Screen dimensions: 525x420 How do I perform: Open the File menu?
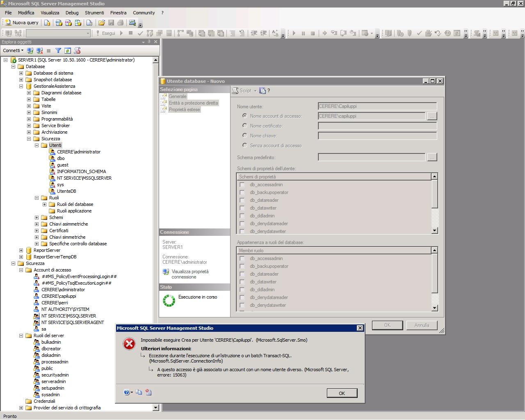tap(8, 13)
